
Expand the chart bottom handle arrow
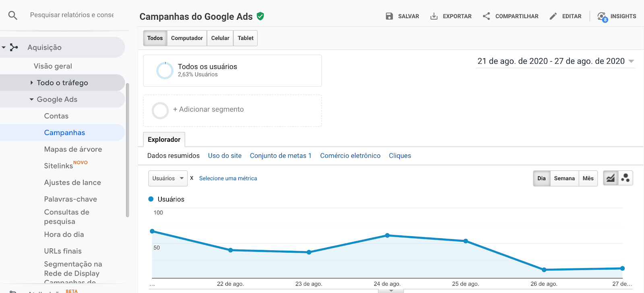click(391, 291)
